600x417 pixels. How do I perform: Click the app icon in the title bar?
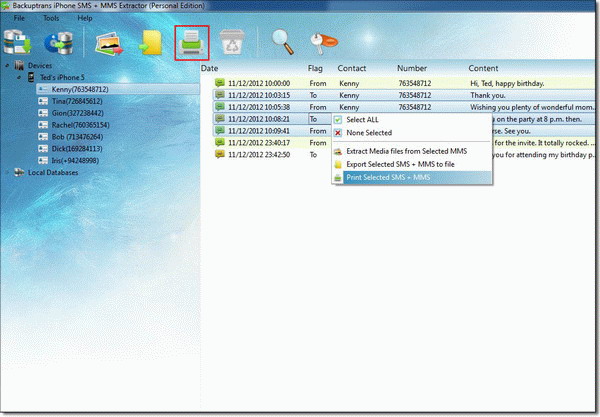click(x=5, y=6)
